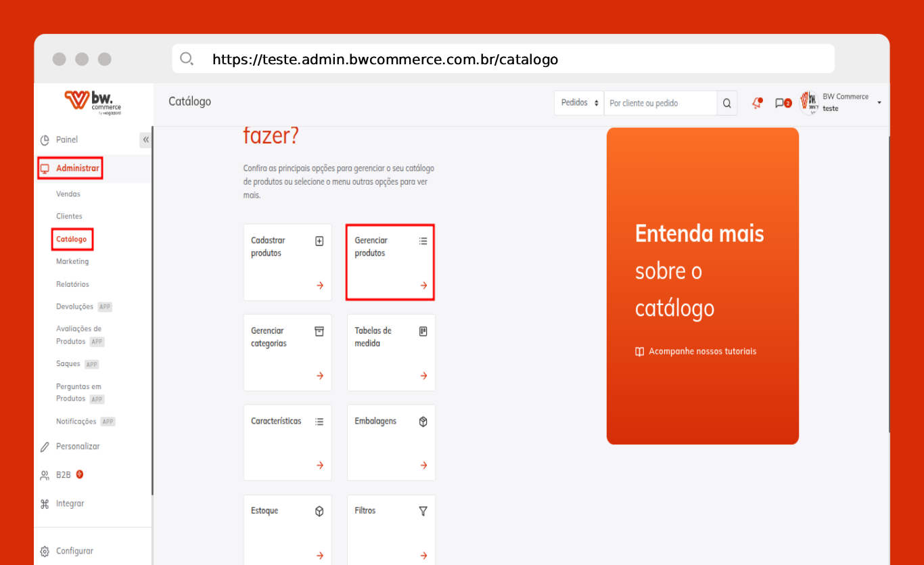924x565 pixels.
Task: Open the Tabelas de medida card
Action: tap(391, 352)
